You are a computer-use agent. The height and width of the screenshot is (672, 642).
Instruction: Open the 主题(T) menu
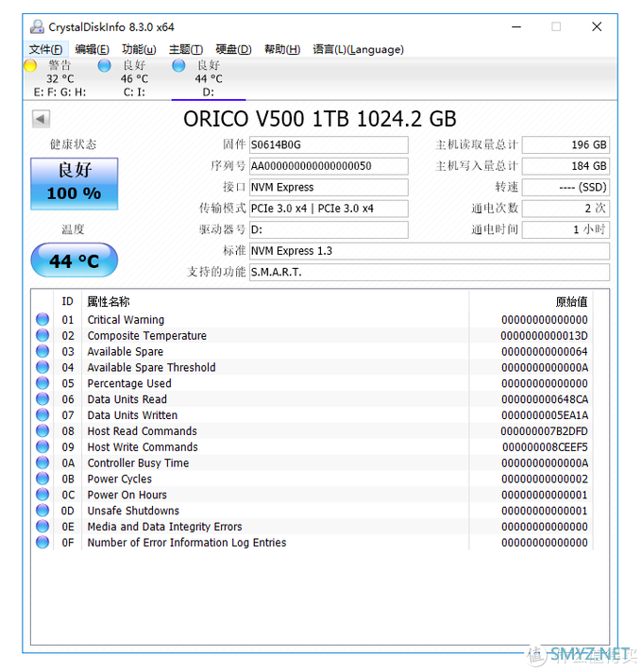coord(186,49)
